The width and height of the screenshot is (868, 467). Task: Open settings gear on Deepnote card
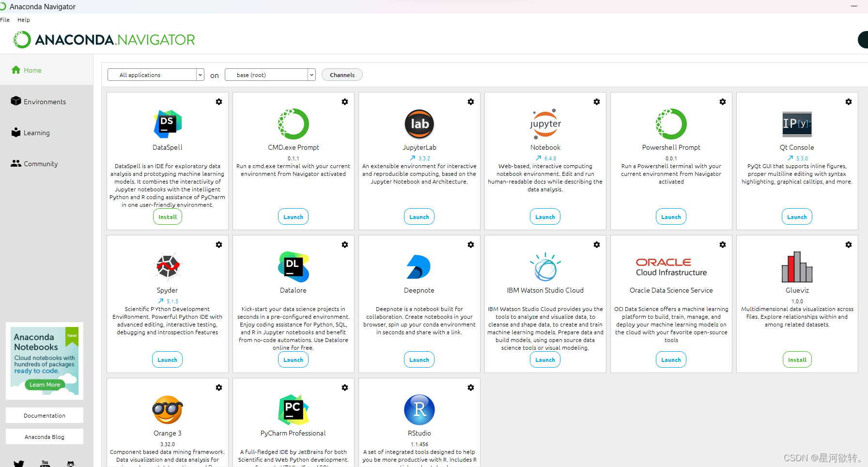(471, 245)
